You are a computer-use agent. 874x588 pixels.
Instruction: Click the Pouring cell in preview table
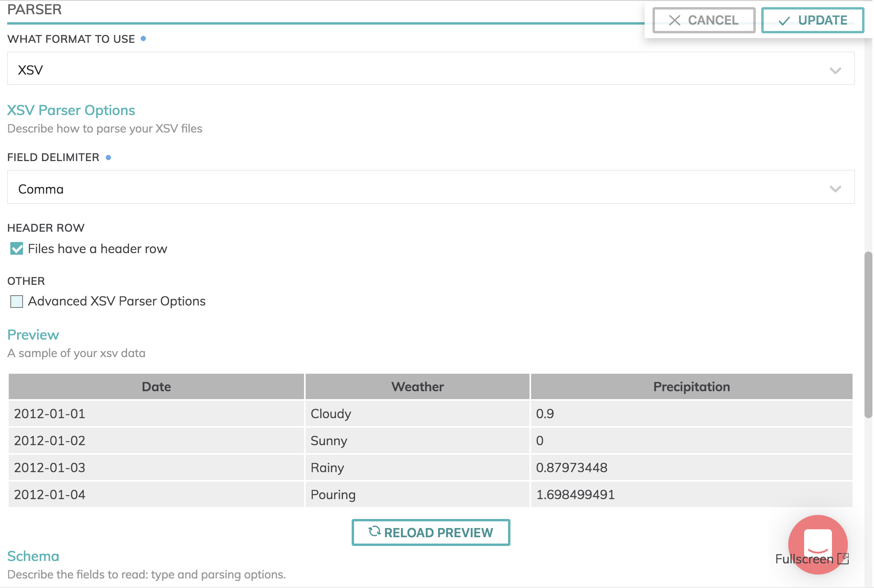coord(333,495)
